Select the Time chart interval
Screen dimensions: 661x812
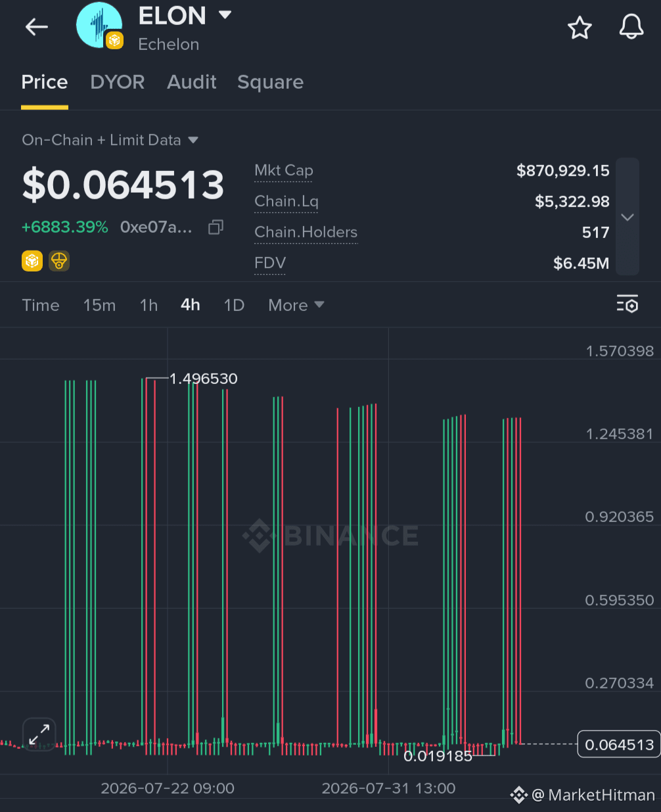(41, 305)
